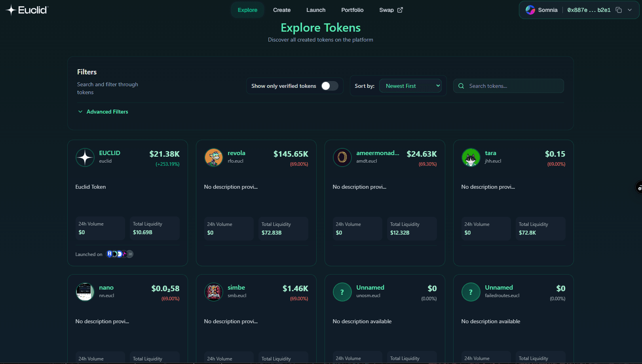
Task: Click the ameermonad token ring icon
Action: click(x=342, y=157)
